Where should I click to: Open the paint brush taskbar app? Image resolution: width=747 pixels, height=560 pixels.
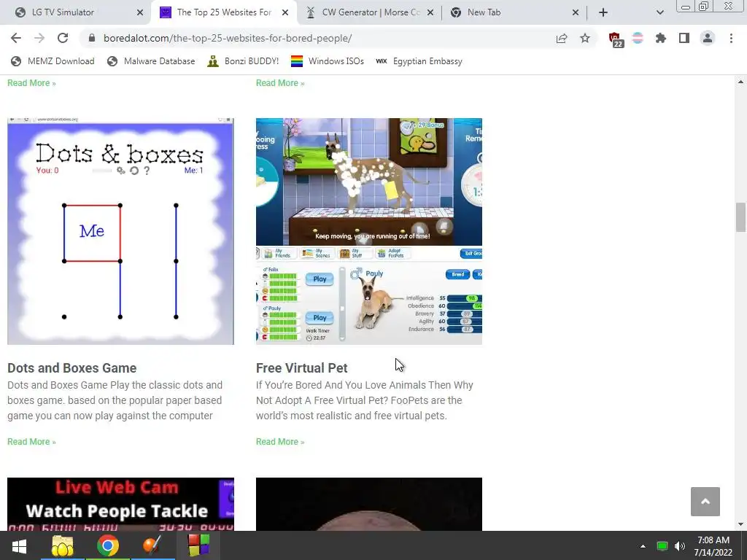click(152, 545)
